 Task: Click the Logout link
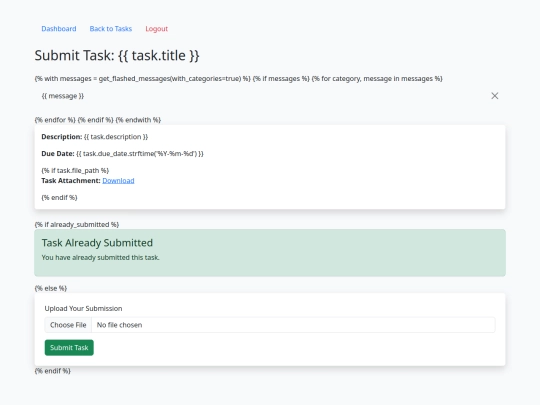[157, 29]
